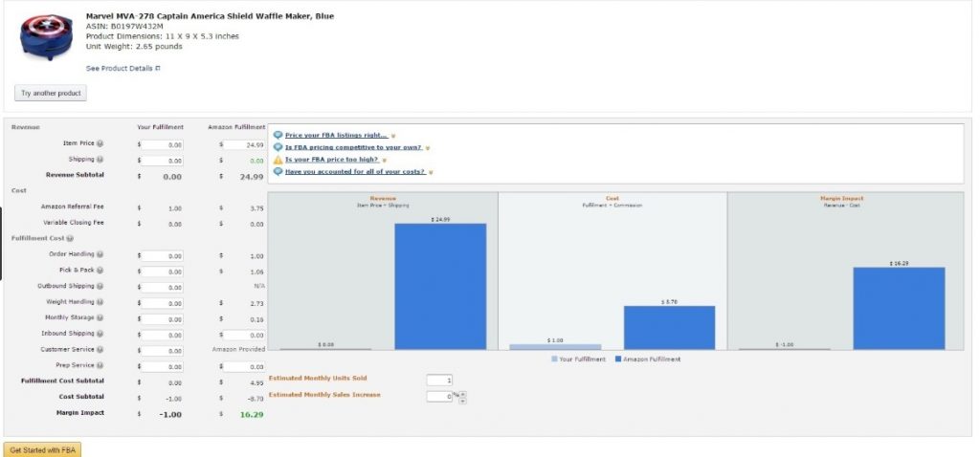Expand the 'Is FBA pricing competitive to your own?' arrow
980x457 pixels.
[428, 148]
